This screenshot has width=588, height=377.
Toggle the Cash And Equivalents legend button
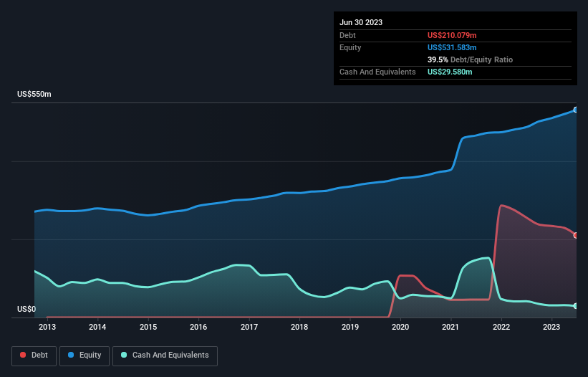[165, 355]
